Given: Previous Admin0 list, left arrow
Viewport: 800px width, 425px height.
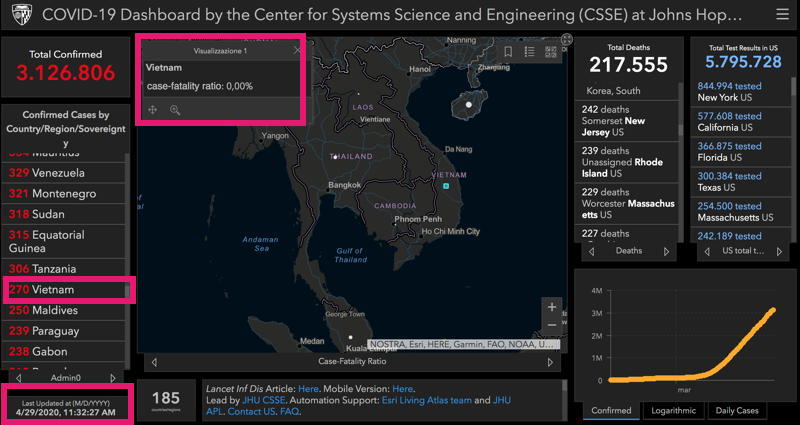Looking at the screenshot, I should pyautogui.click(x=19, y=378).
